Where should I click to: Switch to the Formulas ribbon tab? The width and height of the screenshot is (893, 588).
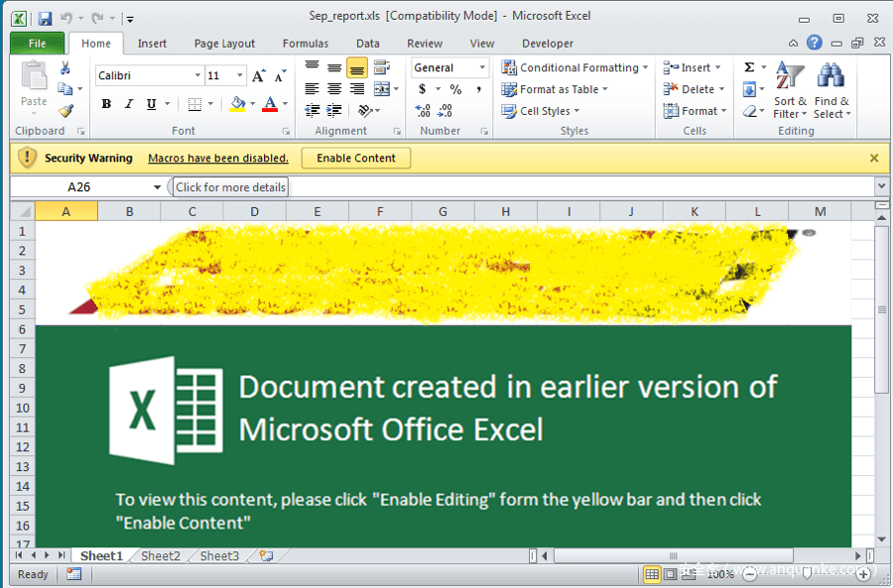point(306,44)
